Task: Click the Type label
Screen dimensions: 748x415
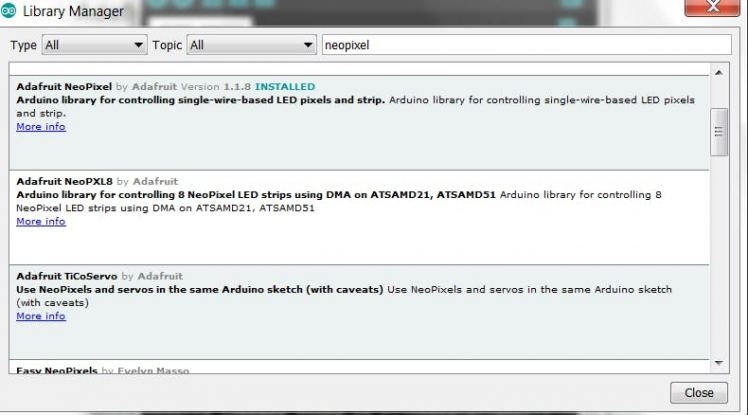Action: 23,45
